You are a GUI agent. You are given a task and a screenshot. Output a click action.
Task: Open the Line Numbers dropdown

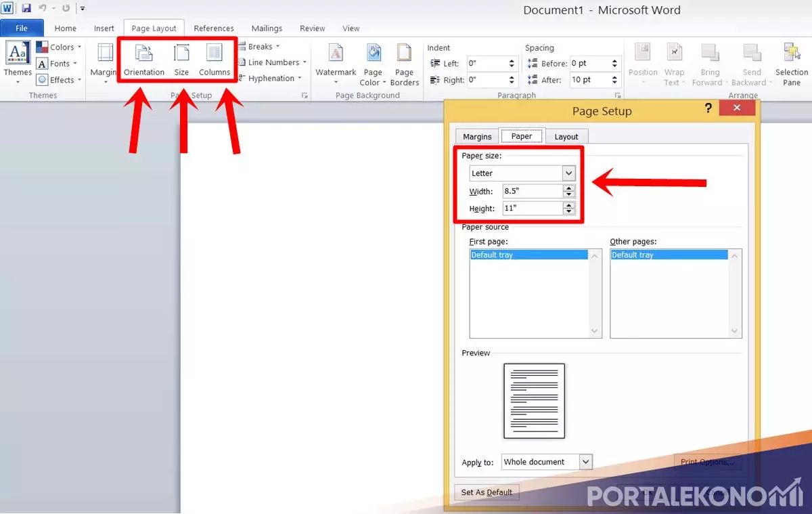point(272,62)
